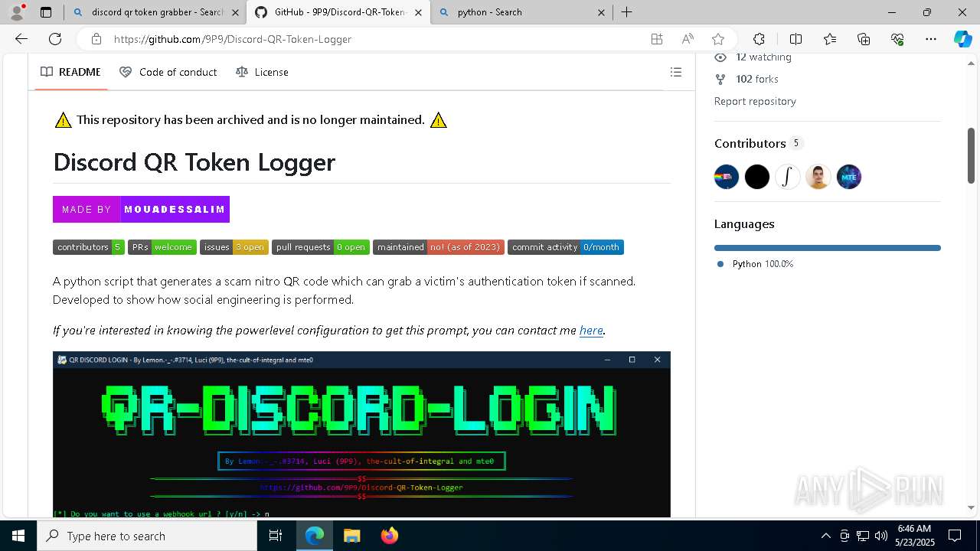Open the network status tray icon

coord(863,536)
